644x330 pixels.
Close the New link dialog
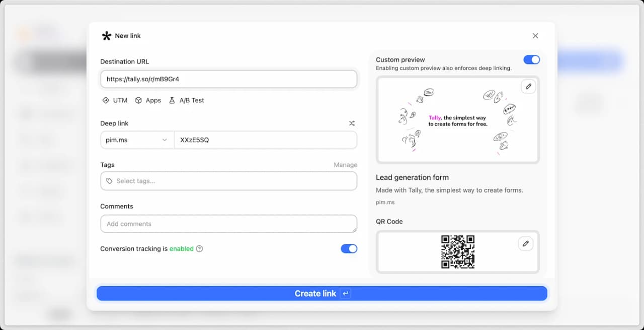click(535, 36)
